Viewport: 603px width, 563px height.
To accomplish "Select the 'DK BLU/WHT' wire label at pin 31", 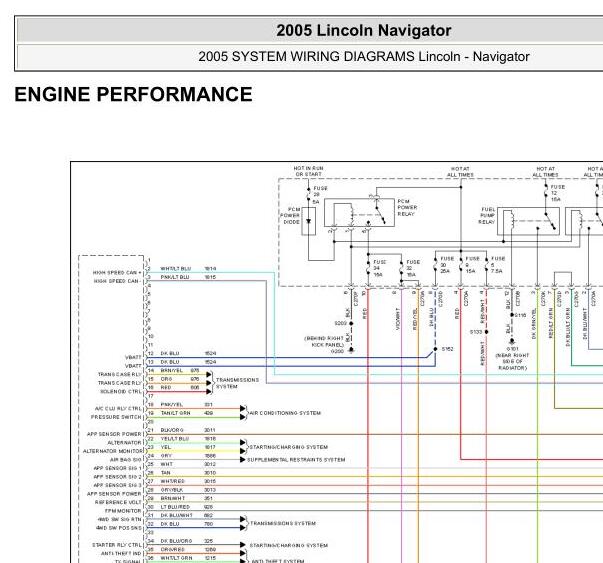I will pyautogui.click(x=176, y=515).
